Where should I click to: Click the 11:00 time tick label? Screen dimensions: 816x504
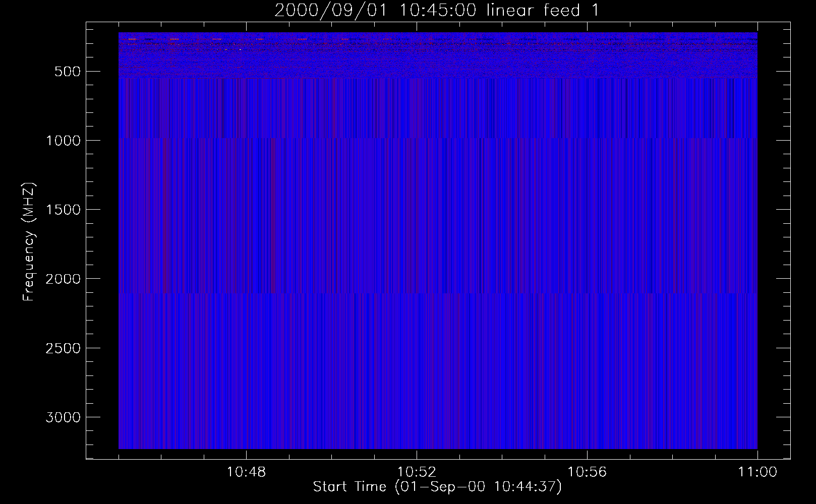pos(757,472)
